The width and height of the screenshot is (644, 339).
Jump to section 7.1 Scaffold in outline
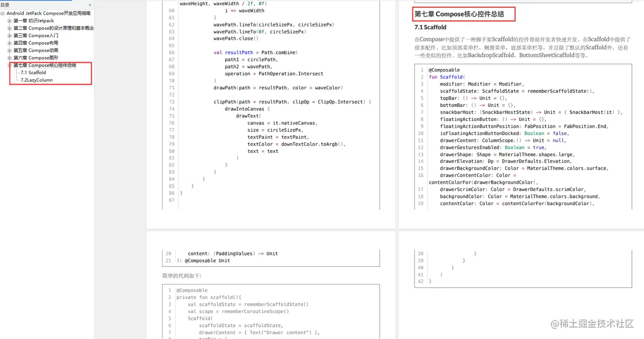[x=33, y=73]
